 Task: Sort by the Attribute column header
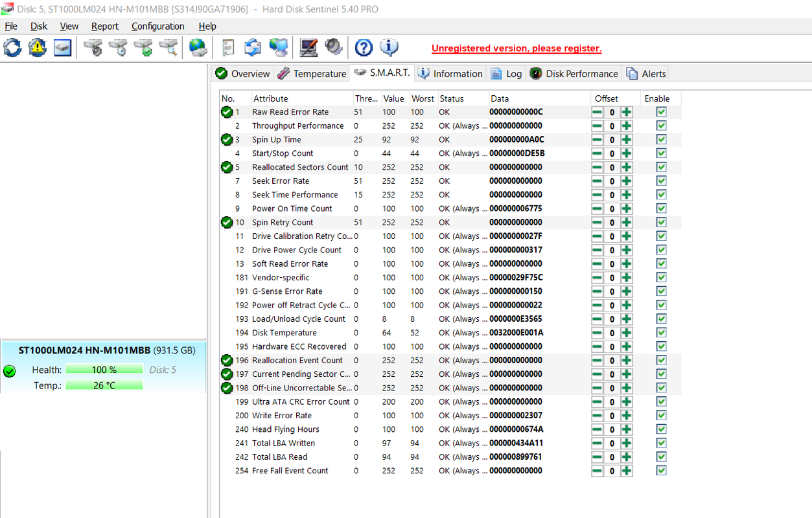301,98
